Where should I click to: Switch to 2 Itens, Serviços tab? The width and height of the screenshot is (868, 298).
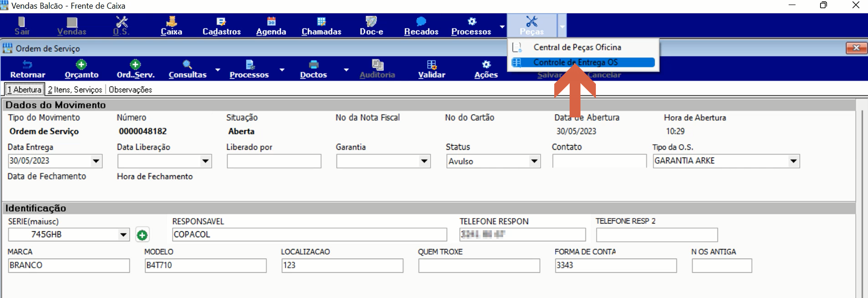point(75,89)
